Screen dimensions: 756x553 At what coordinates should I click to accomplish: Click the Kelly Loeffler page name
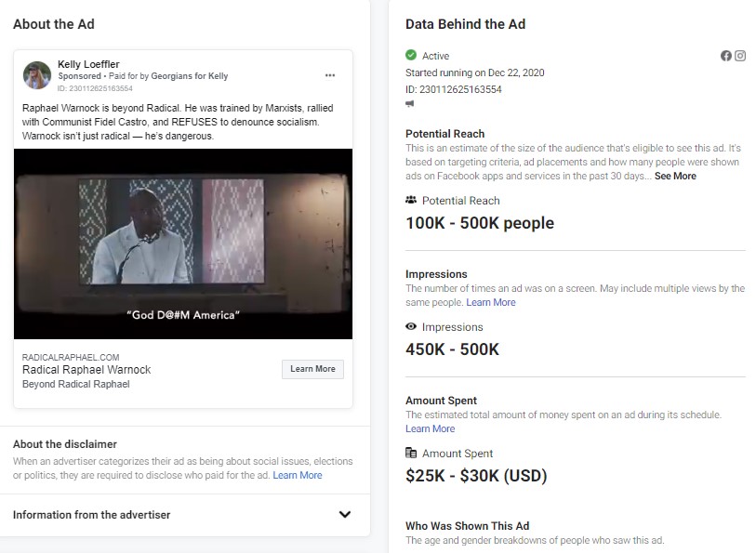coord(88,64)
